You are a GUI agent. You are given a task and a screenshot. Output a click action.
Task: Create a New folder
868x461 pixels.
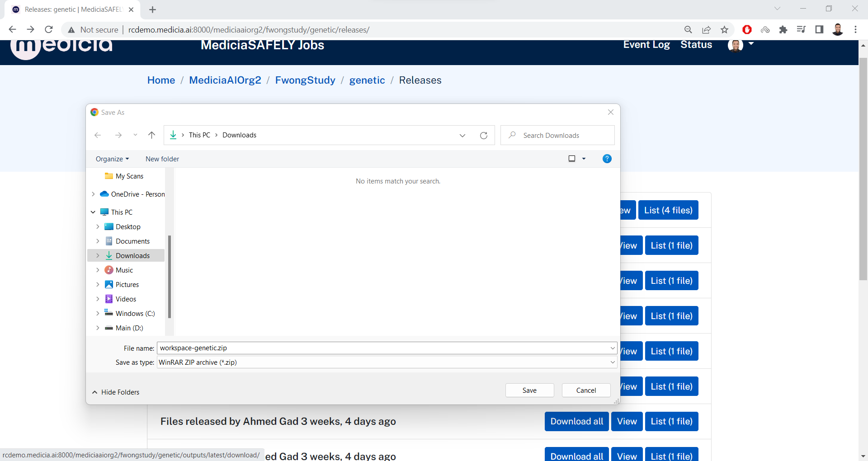(162, 159)
